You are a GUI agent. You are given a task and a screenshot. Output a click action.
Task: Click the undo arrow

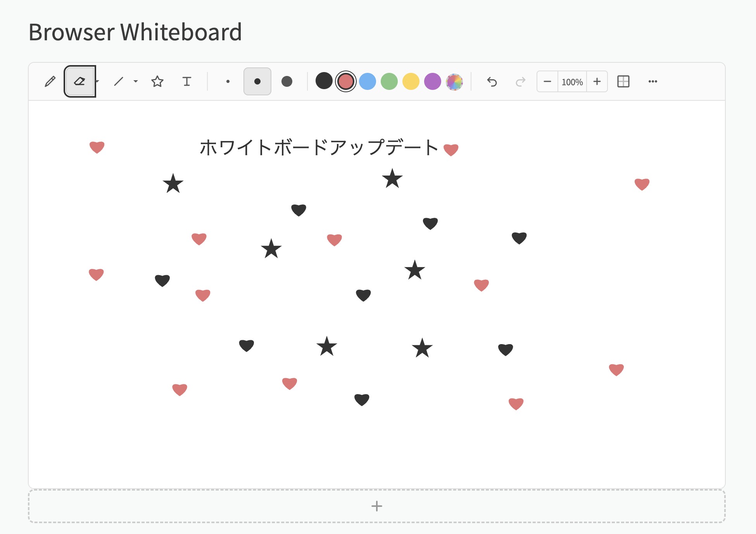492,81
